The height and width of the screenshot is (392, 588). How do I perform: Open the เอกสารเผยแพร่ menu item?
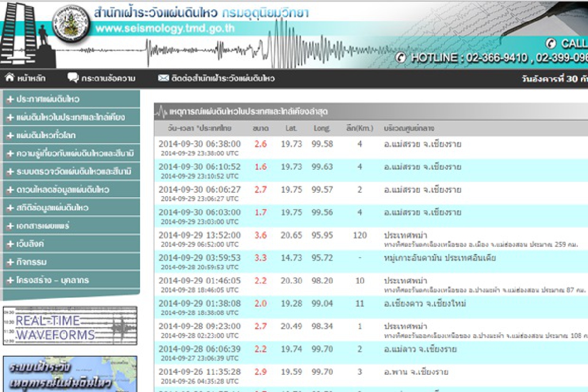(x=71, y=226)
